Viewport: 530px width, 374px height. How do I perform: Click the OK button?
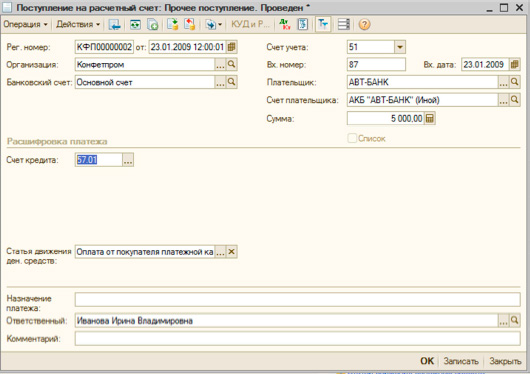(x=427, y=361)
